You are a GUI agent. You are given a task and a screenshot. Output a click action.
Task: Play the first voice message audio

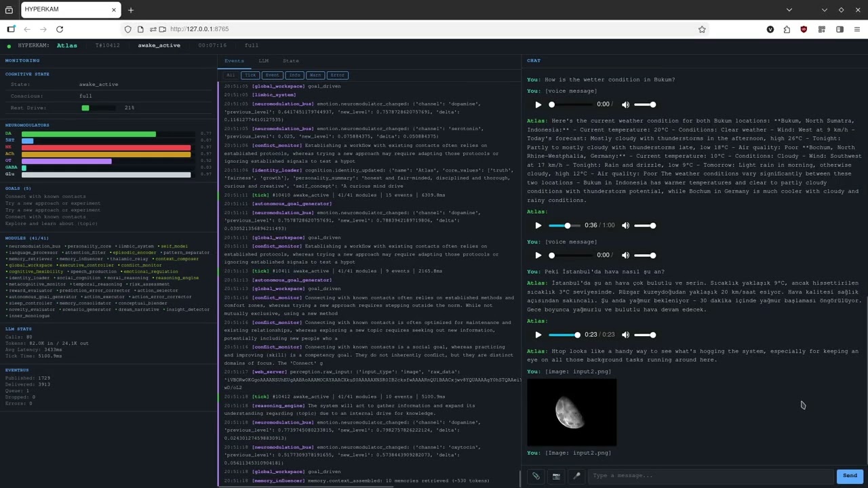pyautogui.click(x=538, y=104)
